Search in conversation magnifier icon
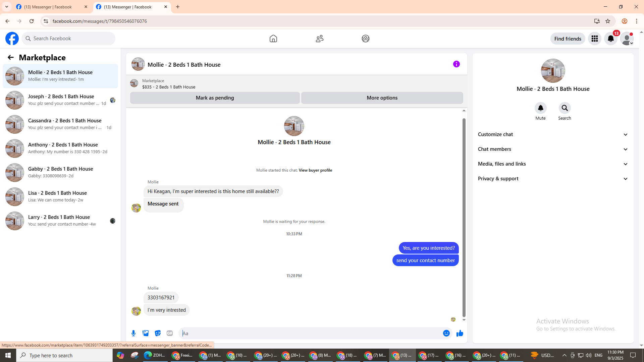Image resolution: width=644 pixels, height=362 pixels. click(565, 108)
